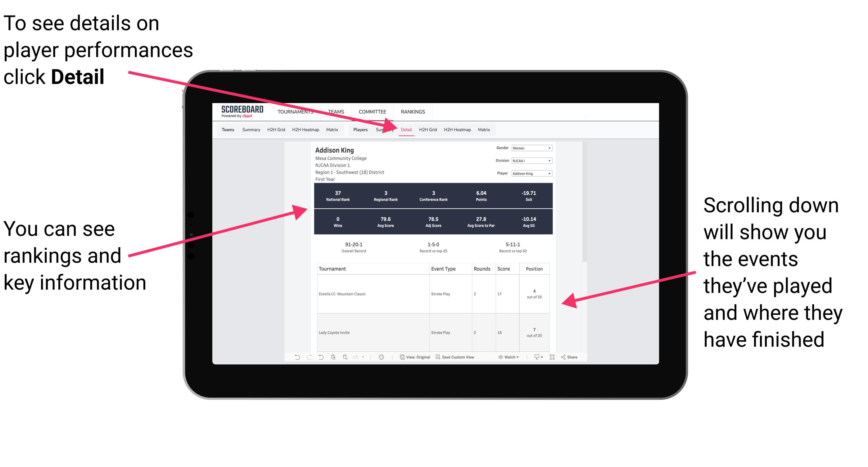
Task: Click the timer/clock icon
Action: [x=380, y=360]
